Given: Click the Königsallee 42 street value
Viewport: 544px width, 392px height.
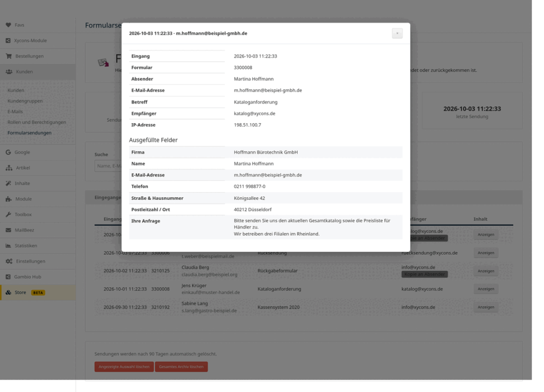Looking at the screenshot, I should pyautogui.click(x=249, y=198).
